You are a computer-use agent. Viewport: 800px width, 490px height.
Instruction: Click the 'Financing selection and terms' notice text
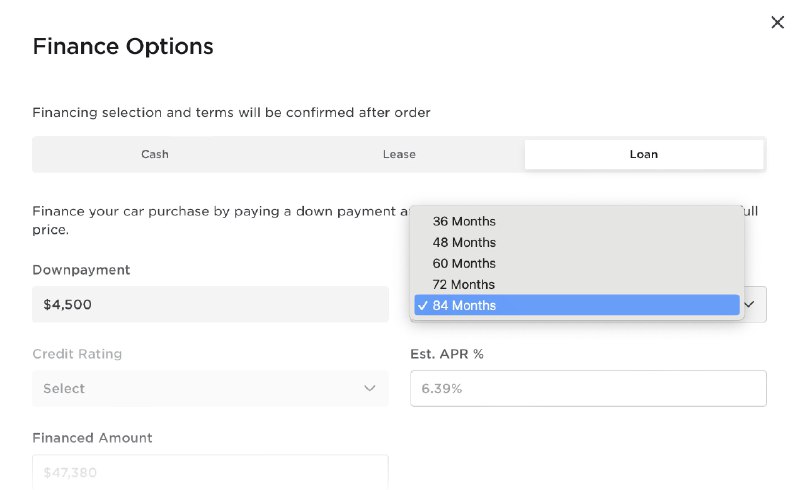(231, 112)
